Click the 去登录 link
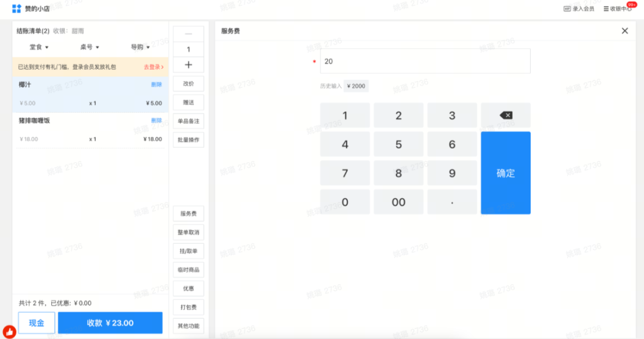The width and height of the screenshot is (644, 339). pos(154,67)
